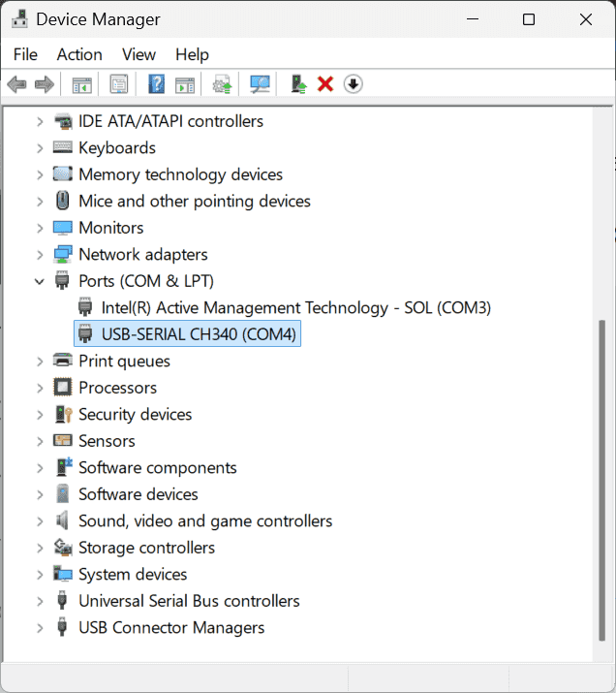
Task: Open the File menu
Action: (x=26, y=54)
